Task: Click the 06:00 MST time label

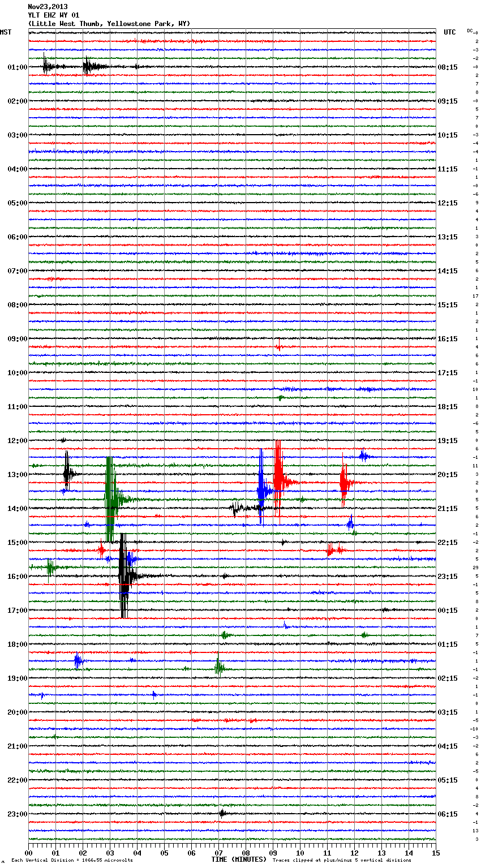Action: point(17,237)
